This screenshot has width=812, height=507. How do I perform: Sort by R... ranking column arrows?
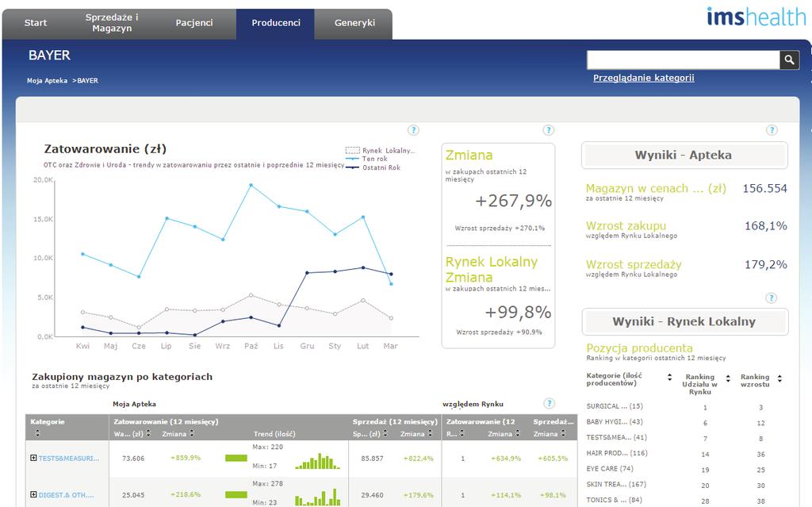click(x=462, y=433)
